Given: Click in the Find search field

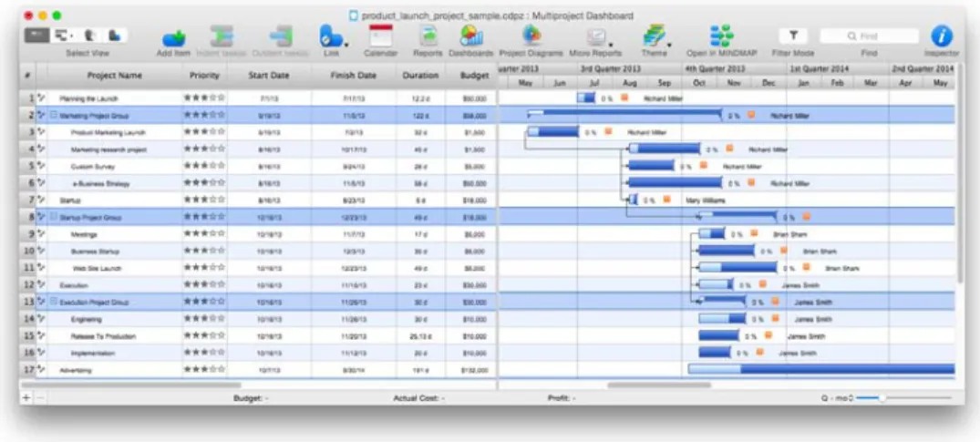Looking at the screenshot, I should 870,36.
